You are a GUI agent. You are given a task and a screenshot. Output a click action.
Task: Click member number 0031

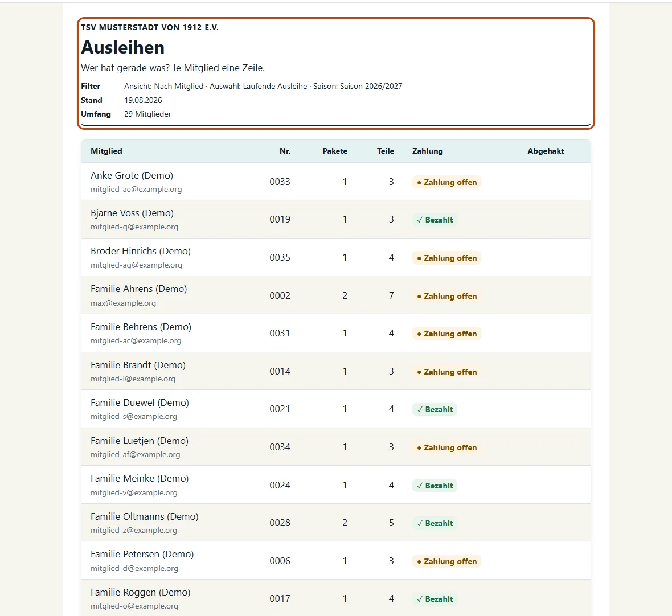click(x=280, y=333)
